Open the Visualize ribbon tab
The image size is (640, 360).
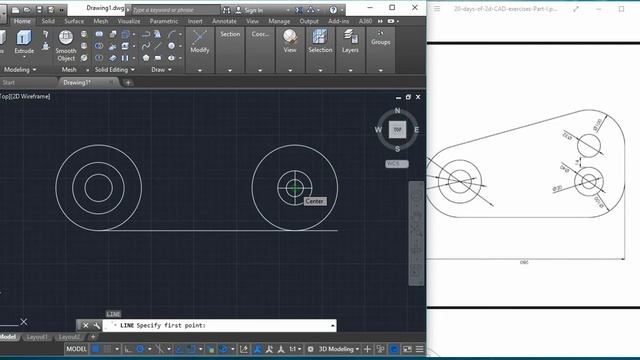(x=129, y=21)
